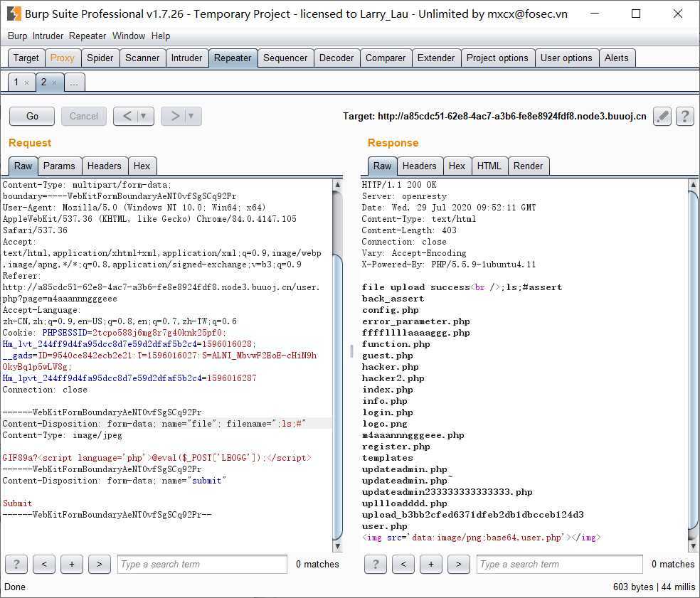Show request Headers view
700x598 pixels.
pyautogui.click(x=105, y=166)
